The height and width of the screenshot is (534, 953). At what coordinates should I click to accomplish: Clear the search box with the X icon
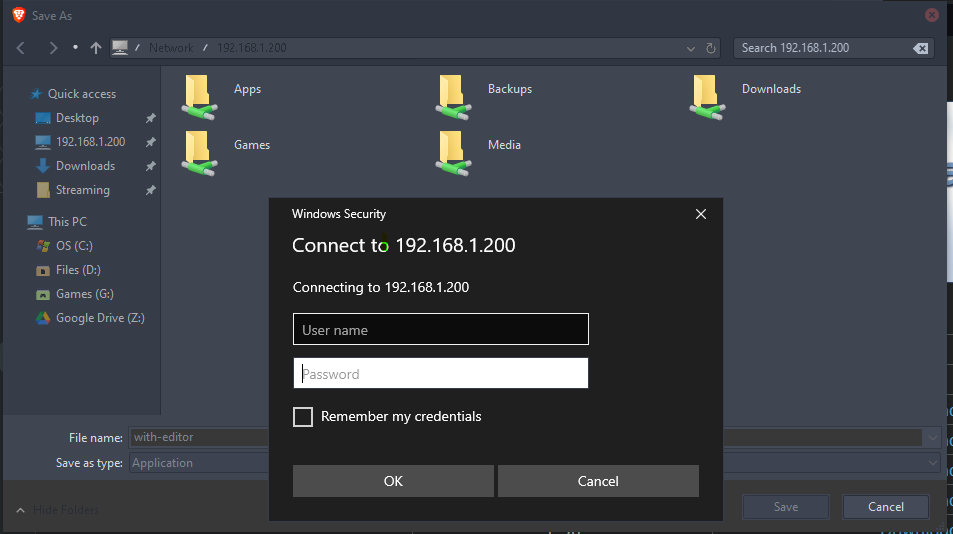point(921,49)
